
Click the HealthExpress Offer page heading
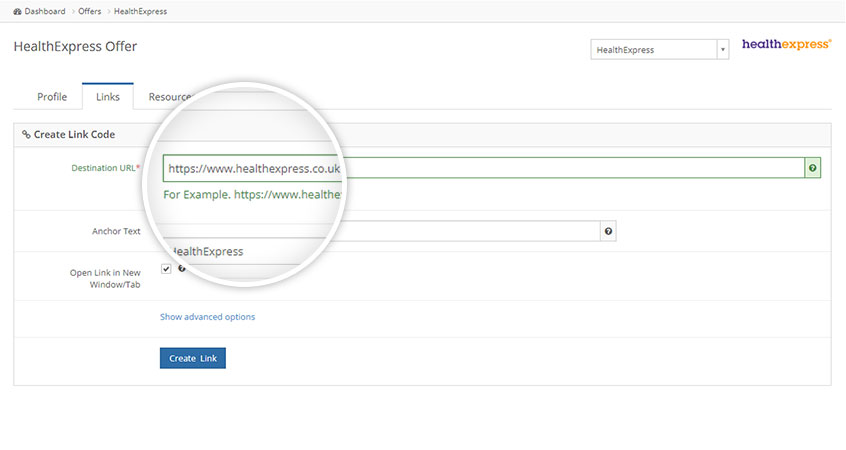75,47
